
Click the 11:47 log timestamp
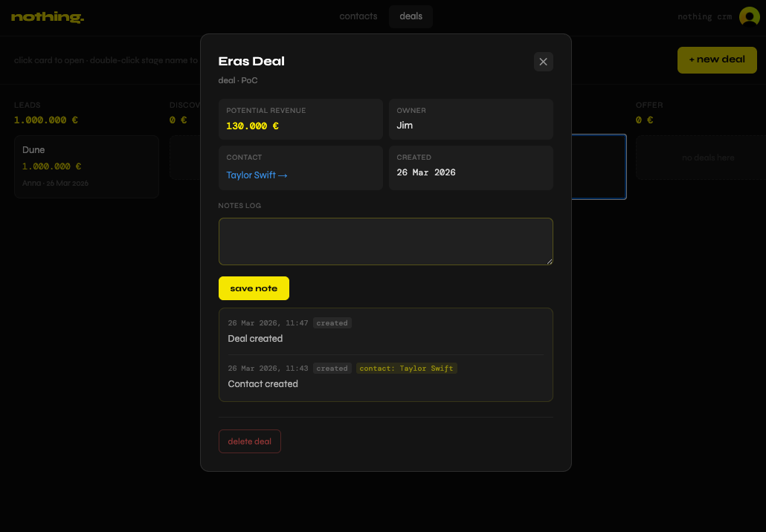coord(268,323)
